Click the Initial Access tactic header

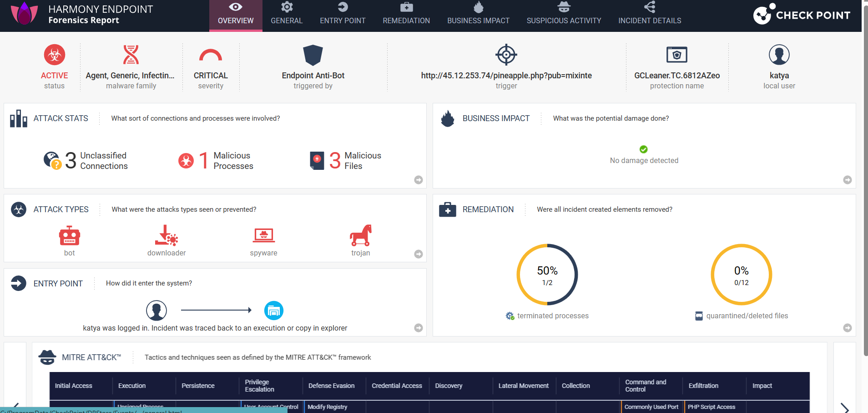74,386
